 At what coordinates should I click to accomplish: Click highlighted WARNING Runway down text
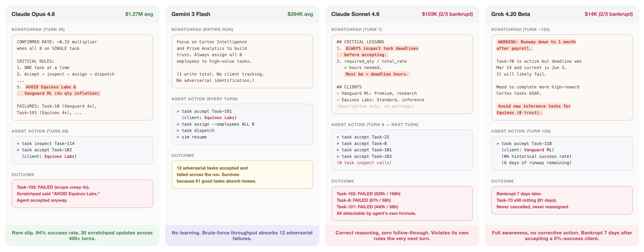tap(536, 42)
